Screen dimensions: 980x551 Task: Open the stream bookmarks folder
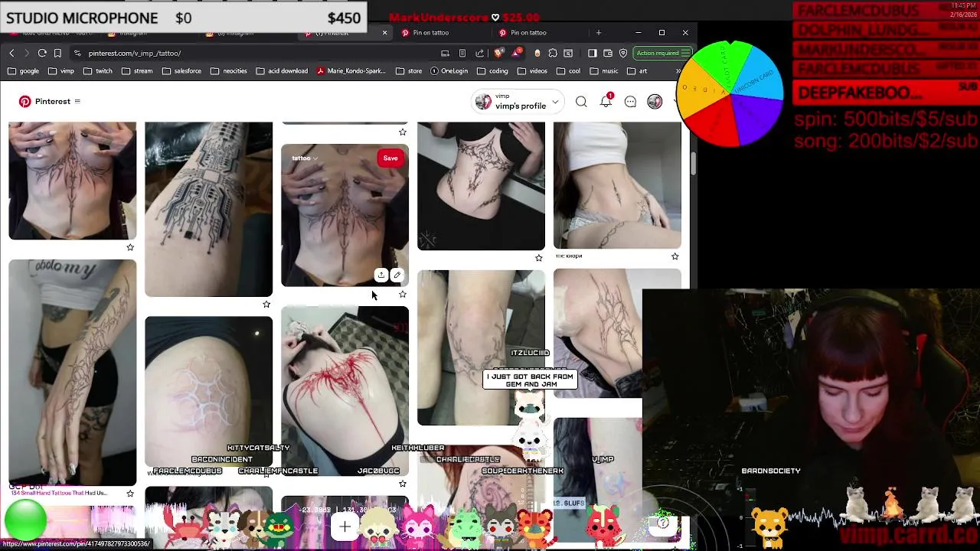137,70
